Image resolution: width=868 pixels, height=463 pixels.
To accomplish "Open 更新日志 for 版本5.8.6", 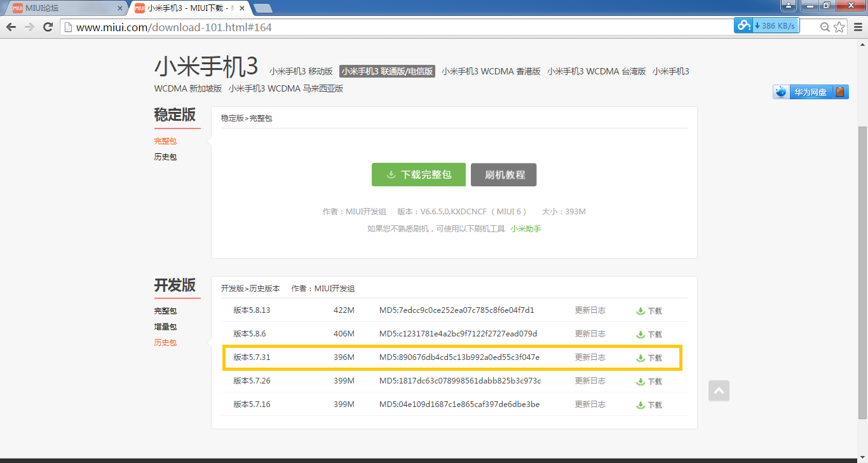I will pos(590,333).
